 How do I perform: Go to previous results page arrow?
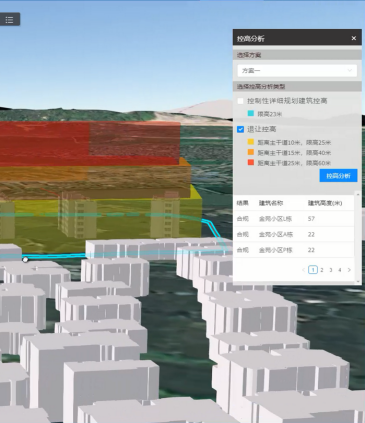pyautogui.click(x=304, y=270)
